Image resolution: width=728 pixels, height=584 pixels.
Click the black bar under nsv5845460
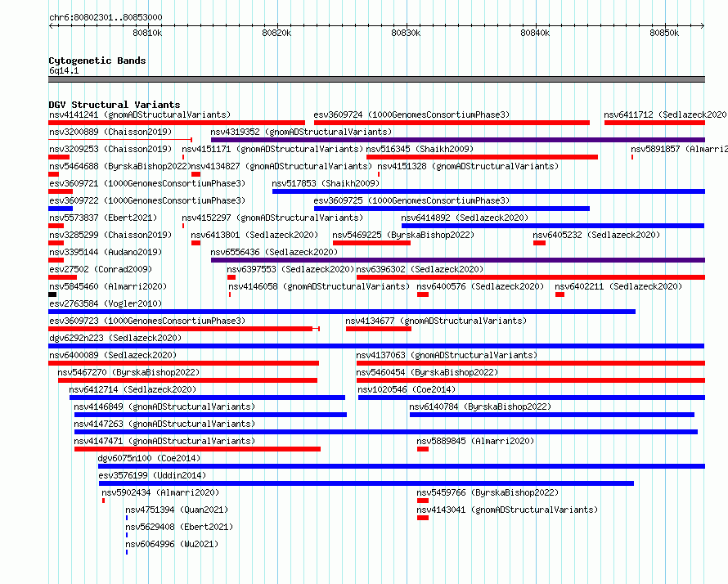pyautogui.click(x=52, y=294)
